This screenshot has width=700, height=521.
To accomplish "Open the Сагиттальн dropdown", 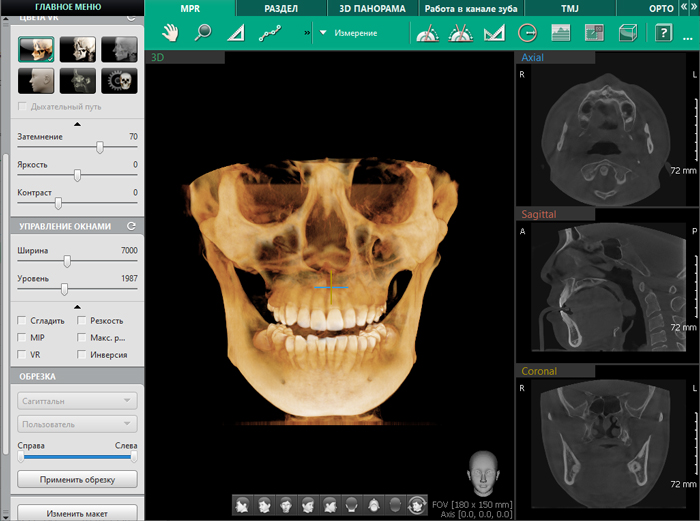I will tap(77, 400).
